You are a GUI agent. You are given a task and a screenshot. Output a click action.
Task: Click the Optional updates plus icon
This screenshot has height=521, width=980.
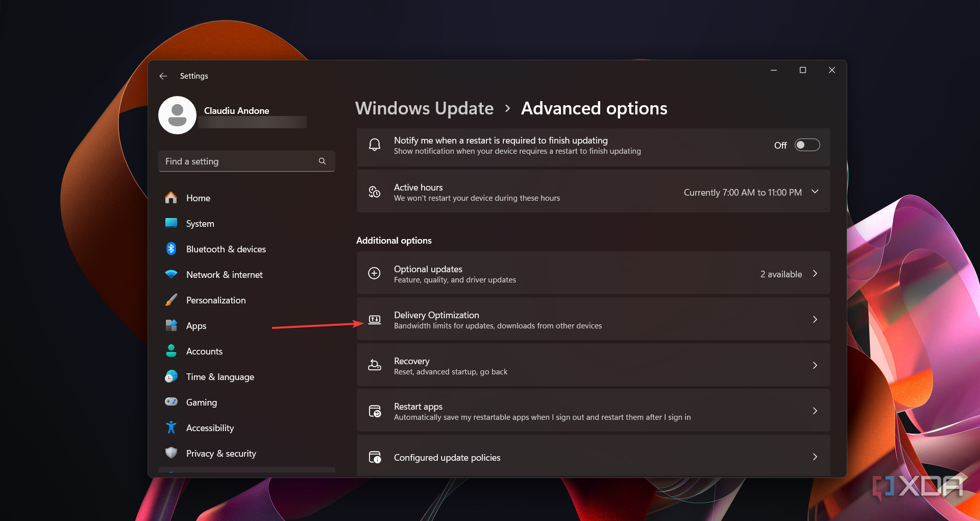(x=375, y=273)
